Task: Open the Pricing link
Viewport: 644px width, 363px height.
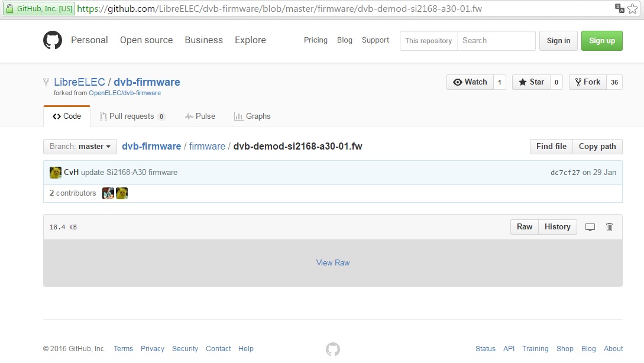Action: 315,40
